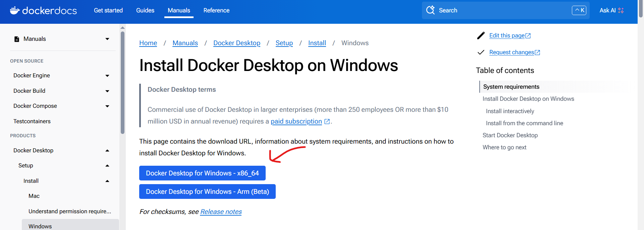644x230 pixels.
Task: Open Understand permission requirements sidebar item
Action: click(70, 211)
